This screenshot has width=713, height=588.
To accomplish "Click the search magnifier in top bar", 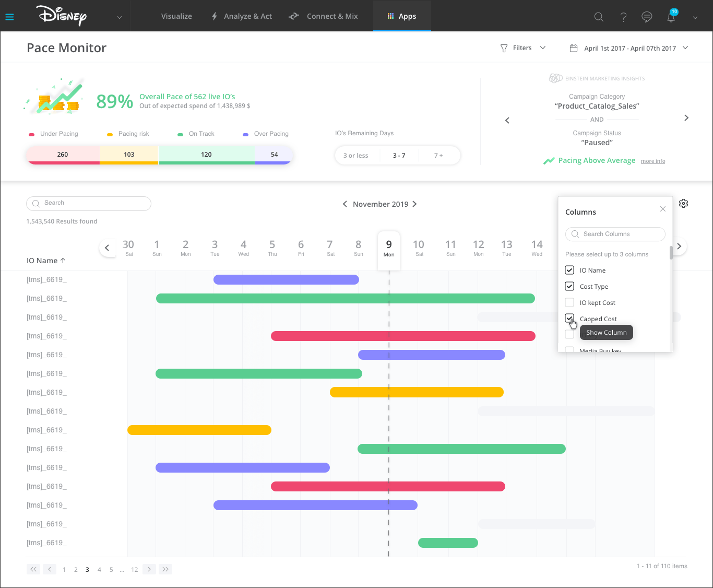I will click(x=599, y=17).
